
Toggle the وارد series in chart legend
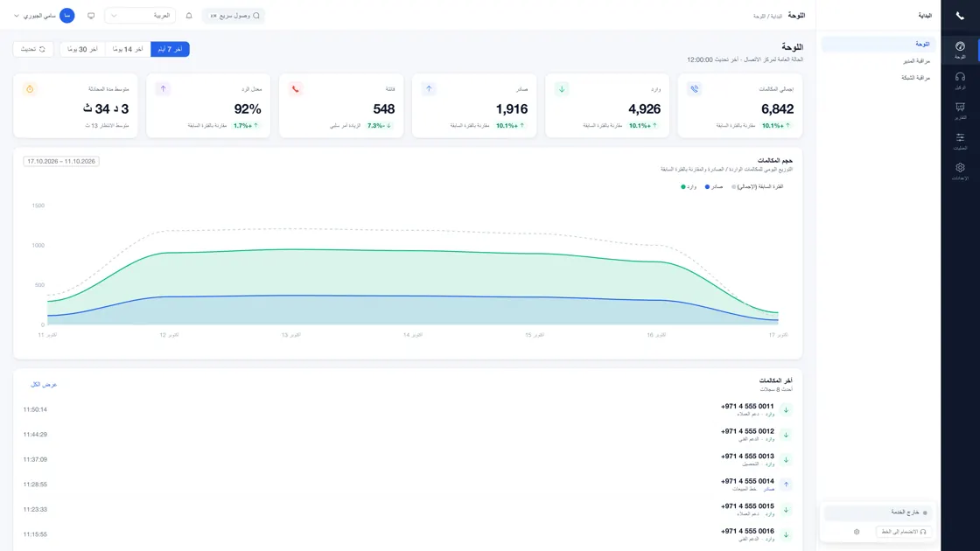pyautogui.click(x=688, y=187)
